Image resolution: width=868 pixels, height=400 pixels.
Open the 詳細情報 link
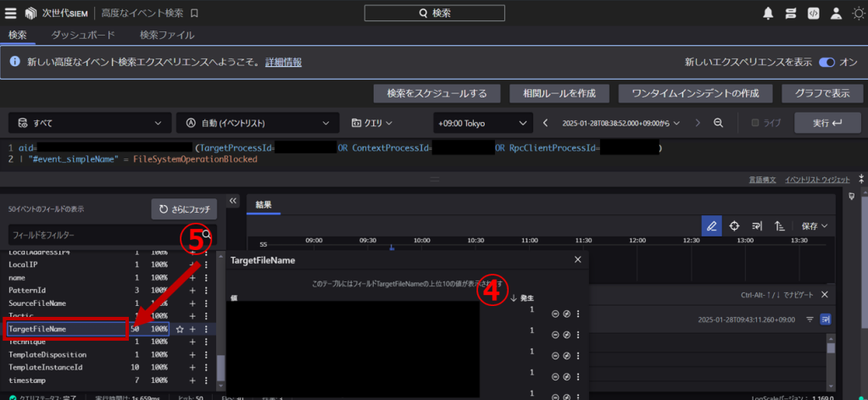[283, 62]
